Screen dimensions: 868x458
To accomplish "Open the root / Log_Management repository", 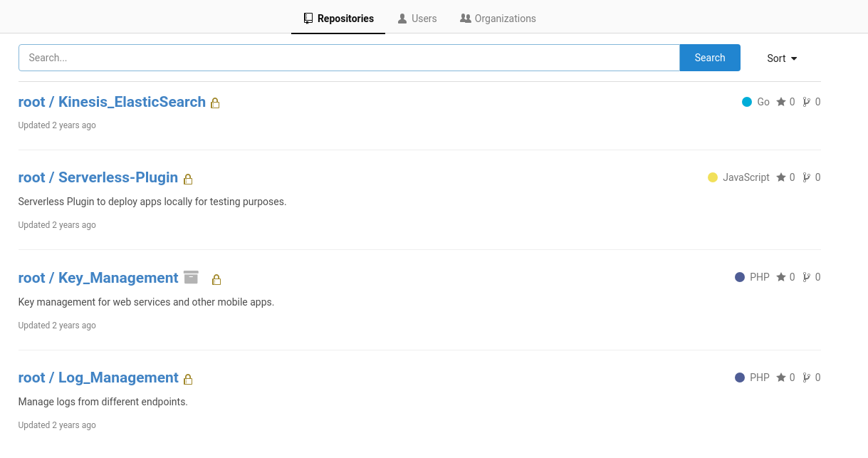I will point(98,378).
